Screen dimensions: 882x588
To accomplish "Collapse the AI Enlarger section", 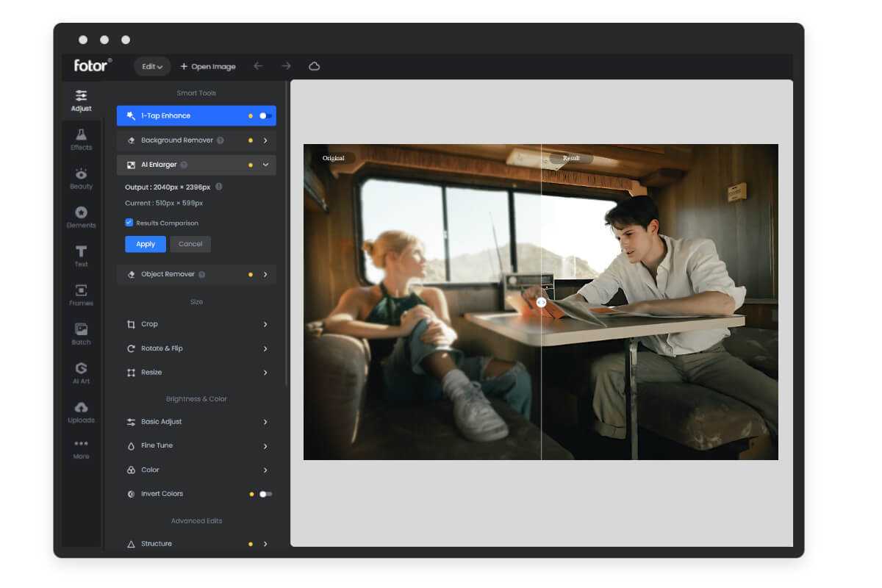I will click(x=265, y=165).
